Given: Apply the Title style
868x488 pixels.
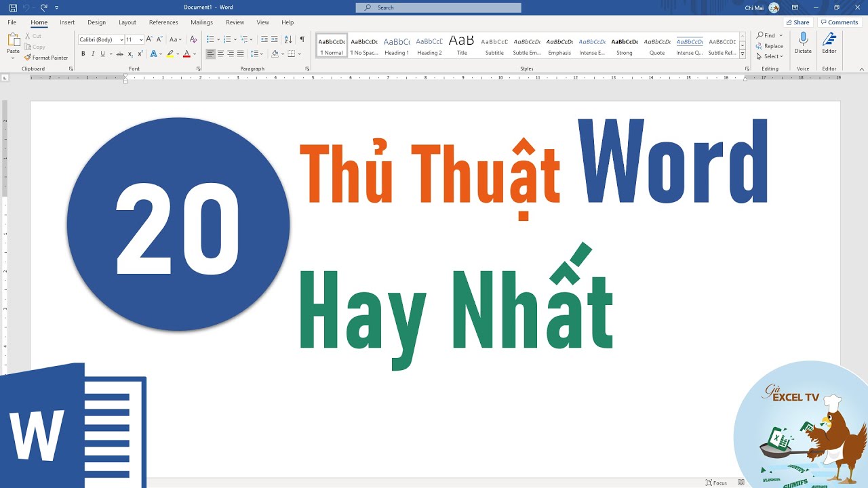Looking at the screenshot, I should click(x=462, y=45).
